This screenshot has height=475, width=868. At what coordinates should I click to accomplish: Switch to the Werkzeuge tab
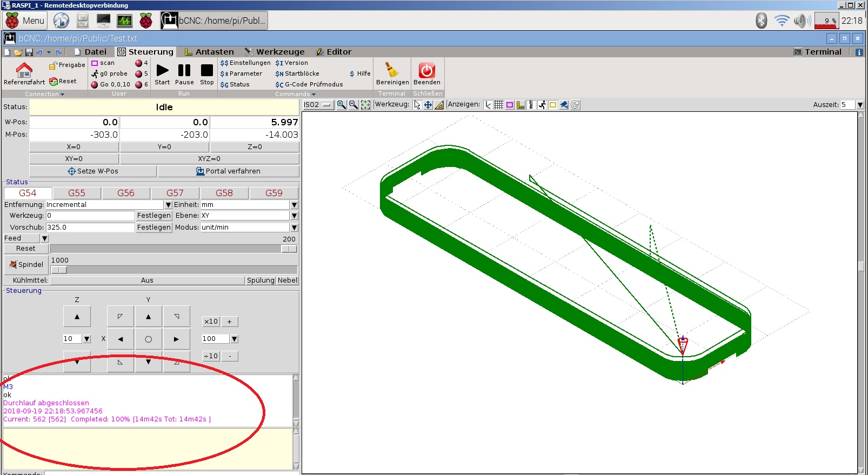click(x=275, y=52)
